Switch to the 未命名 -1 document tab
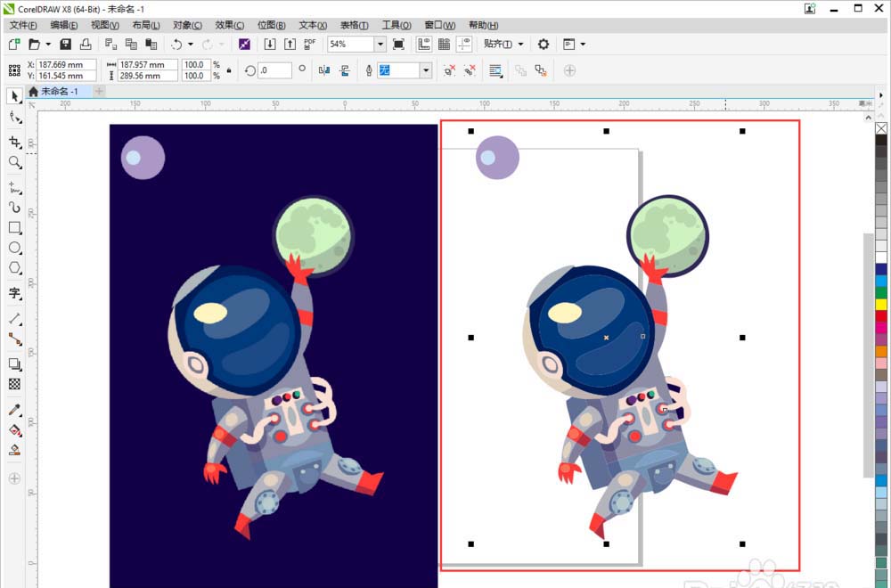 pos(59,91)
